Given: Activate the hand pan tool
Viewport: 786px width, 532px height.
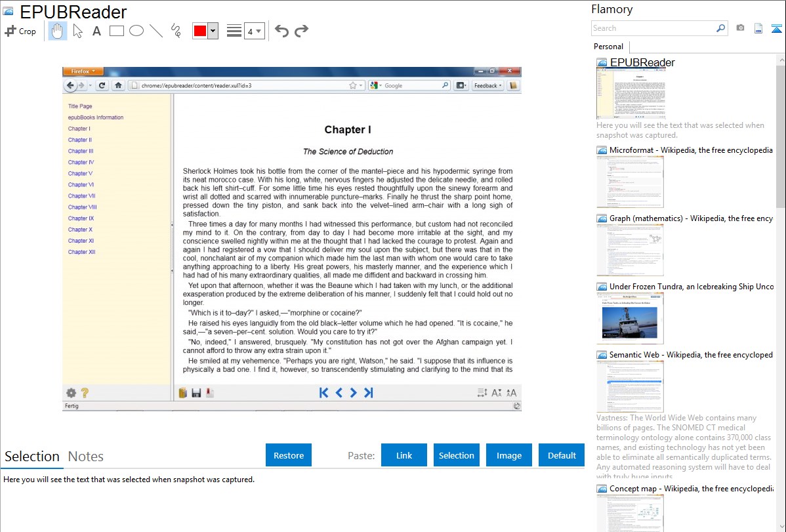Looking at the screenshot, I should click(x=58, y=31).
